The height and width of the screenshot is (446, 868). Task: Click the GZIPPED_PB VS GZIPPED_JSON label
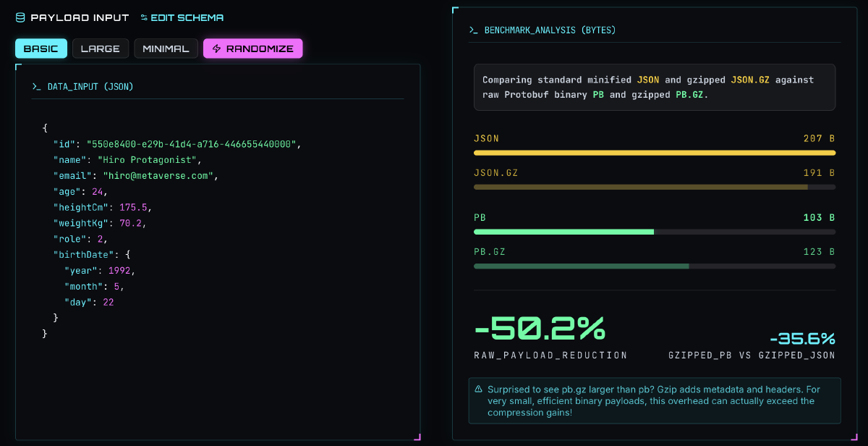[x=752, y=355]
